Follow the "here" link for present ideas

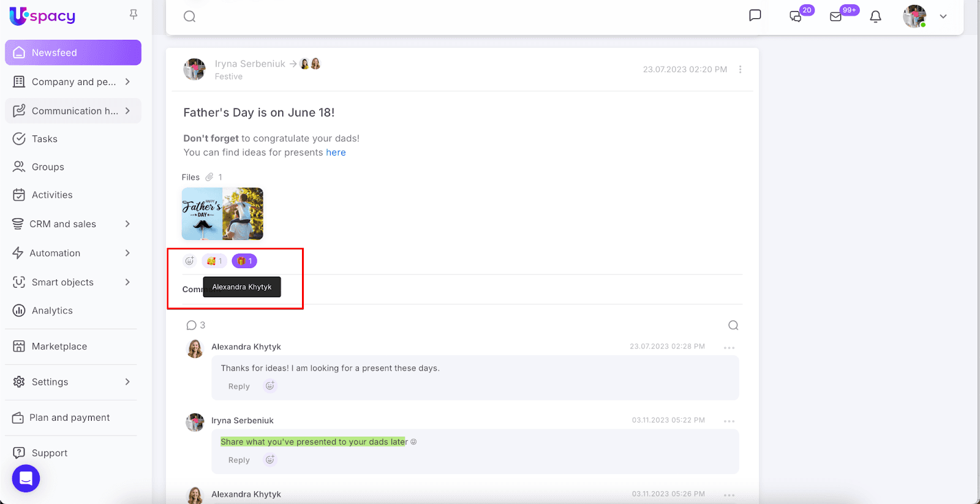(336, 152)
